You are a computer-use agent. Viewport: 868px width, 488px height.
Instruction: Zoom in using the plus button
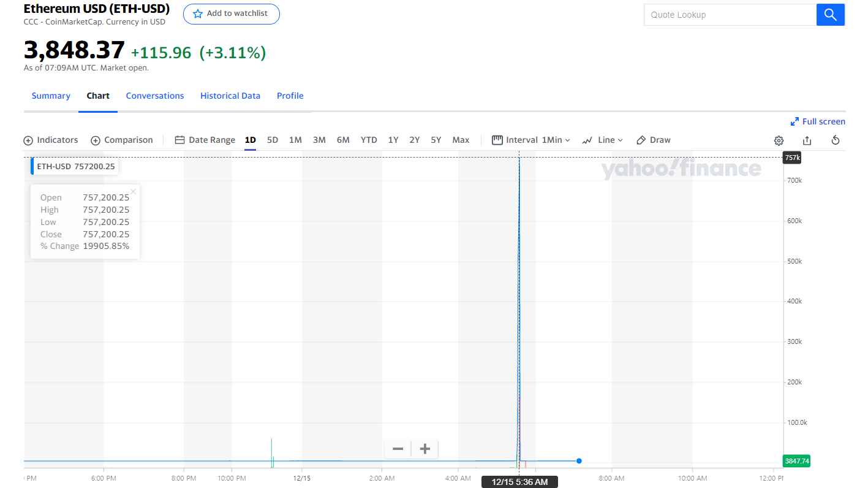click(x=425, y=449)
